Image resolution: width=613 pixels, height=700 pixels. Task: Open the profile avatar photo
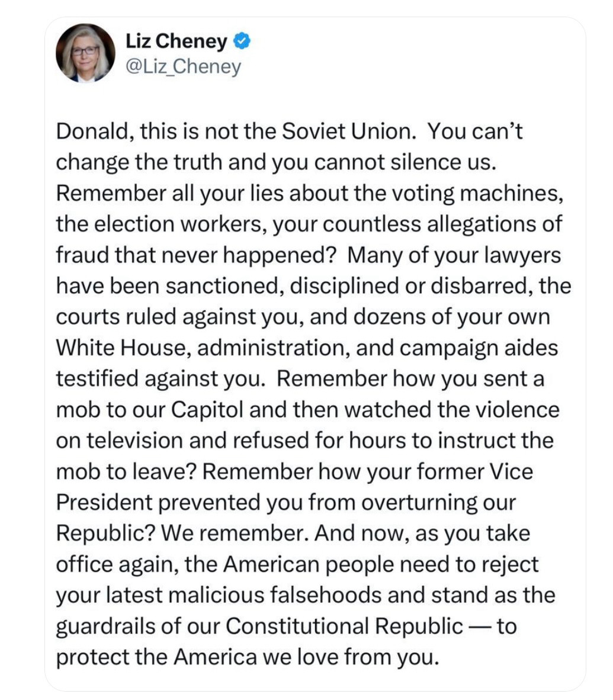pyautogui.click(x=85, y=53)
